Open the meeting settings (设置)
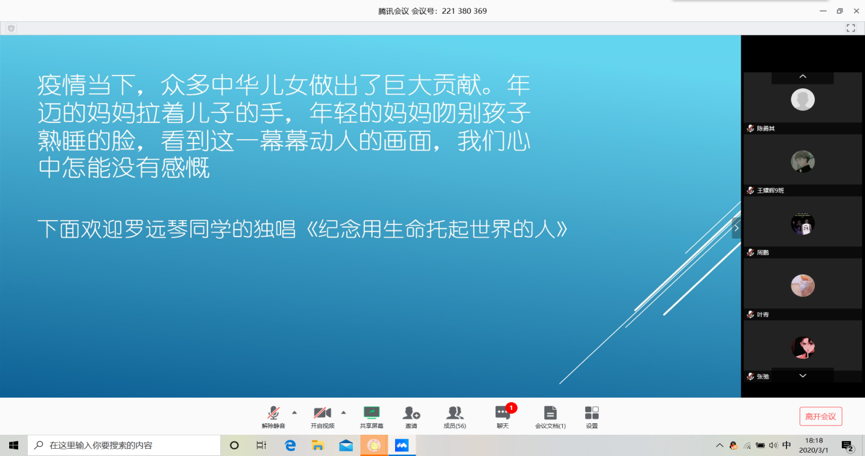This screenshot has width=865, height=456. point(591,417)
